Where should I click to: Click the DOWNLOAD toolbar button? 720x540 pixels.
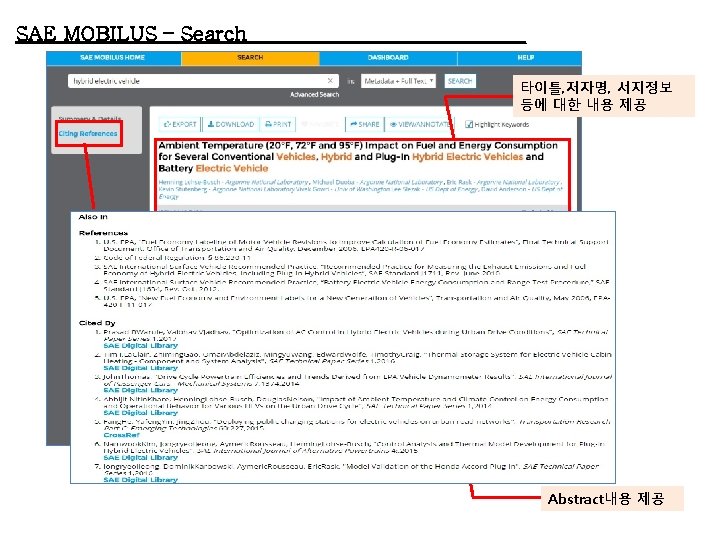[231, 124]
